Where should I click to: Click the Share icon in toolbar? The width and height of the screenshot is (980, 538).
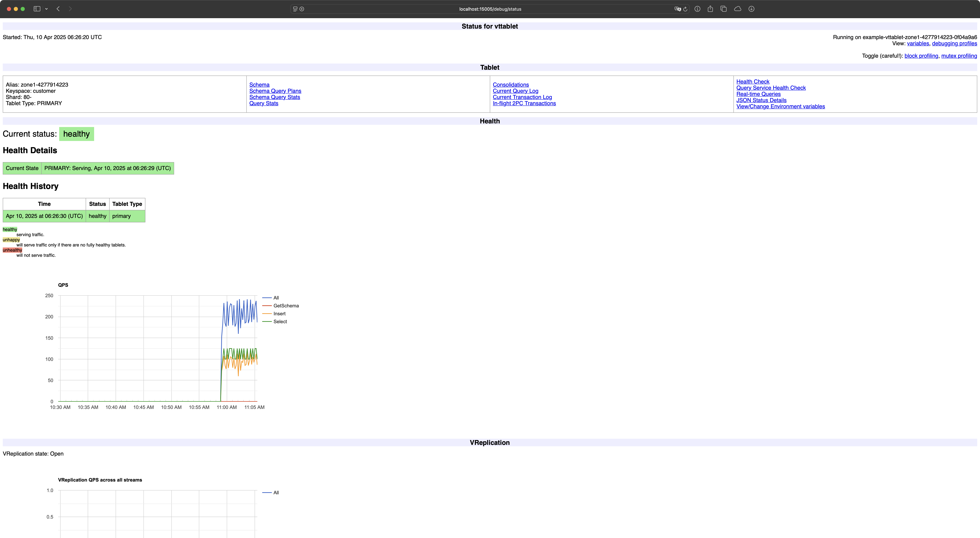710,9
